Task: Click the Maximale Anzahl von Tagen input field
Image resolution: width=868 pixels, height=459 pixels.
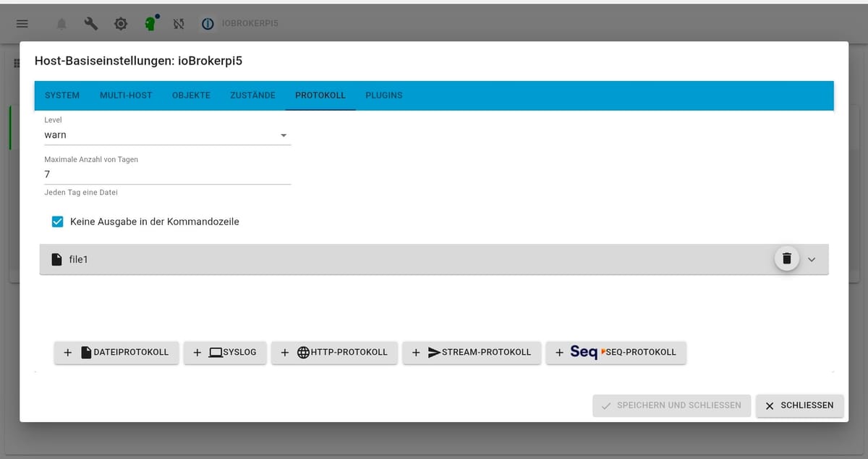Action: [x=168, y=174]
